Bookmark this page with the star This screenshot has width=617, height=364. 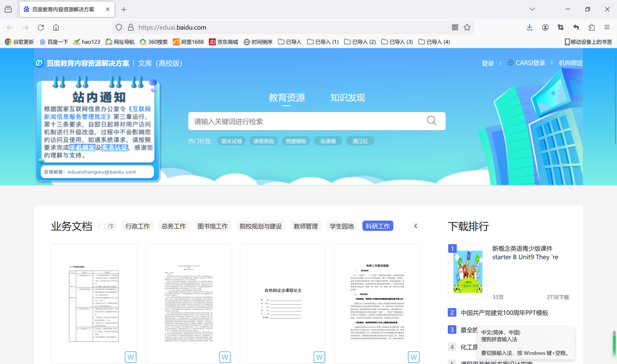click(467, 27)
